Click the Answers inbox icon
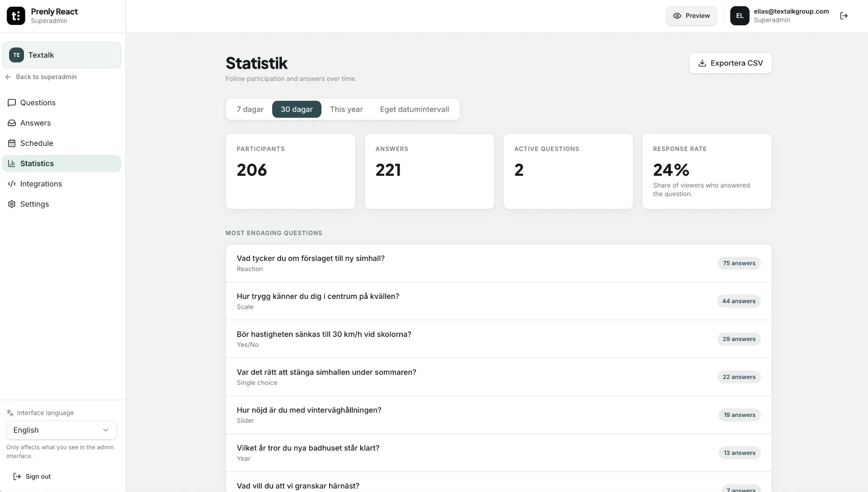This screenshot has height=492, width=868. click(12, 123)
